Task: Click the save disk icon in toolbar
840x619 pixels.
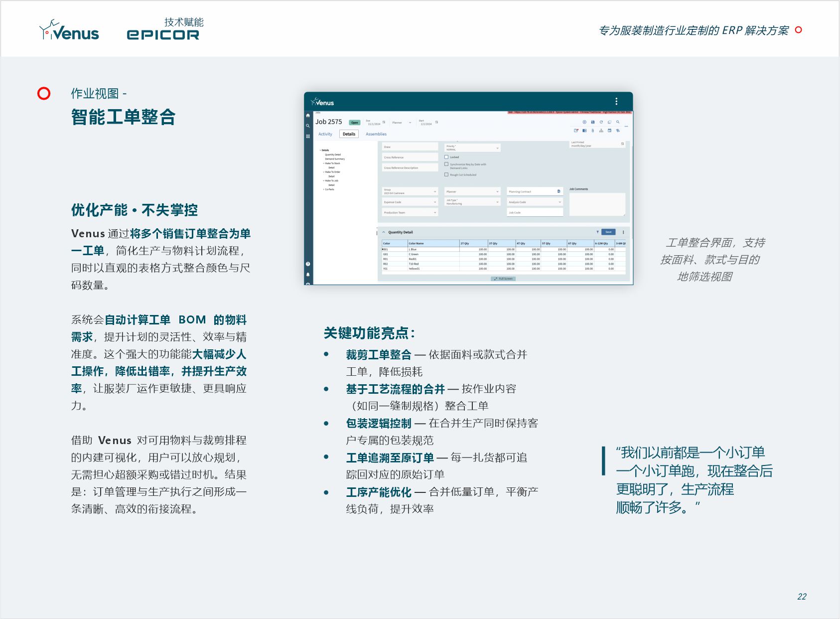Action: [593, 122]
